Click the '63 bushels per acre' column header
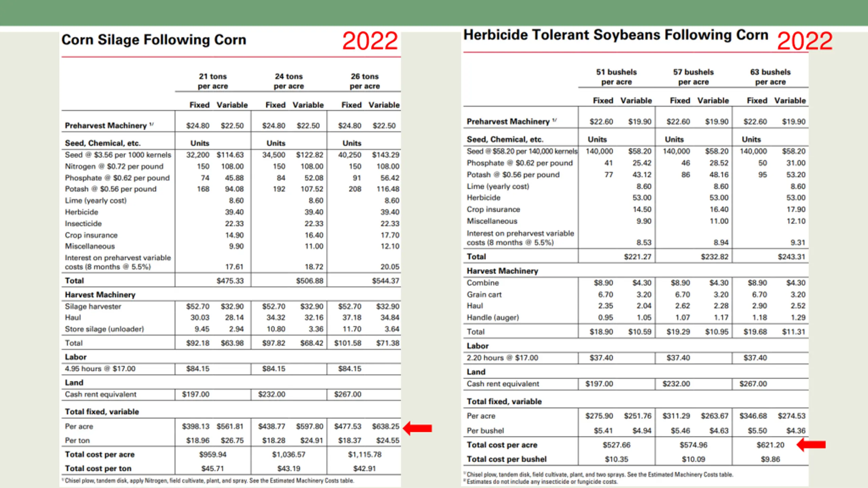This screenshot has height=488, width=868. pyautogui.click(x=770, y=77)
